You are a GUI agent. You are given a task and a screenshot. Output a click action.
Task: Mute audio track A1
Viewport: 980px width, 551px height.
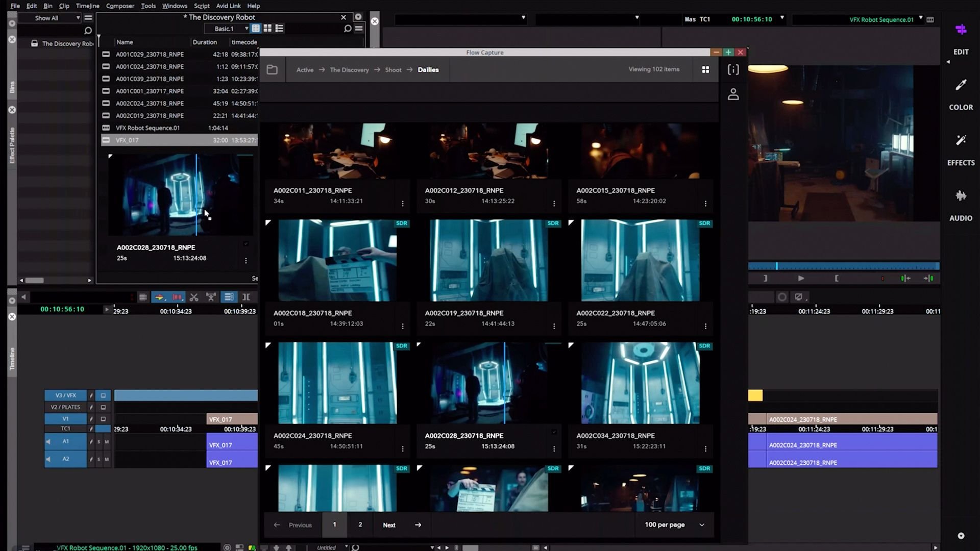(106, 442)
